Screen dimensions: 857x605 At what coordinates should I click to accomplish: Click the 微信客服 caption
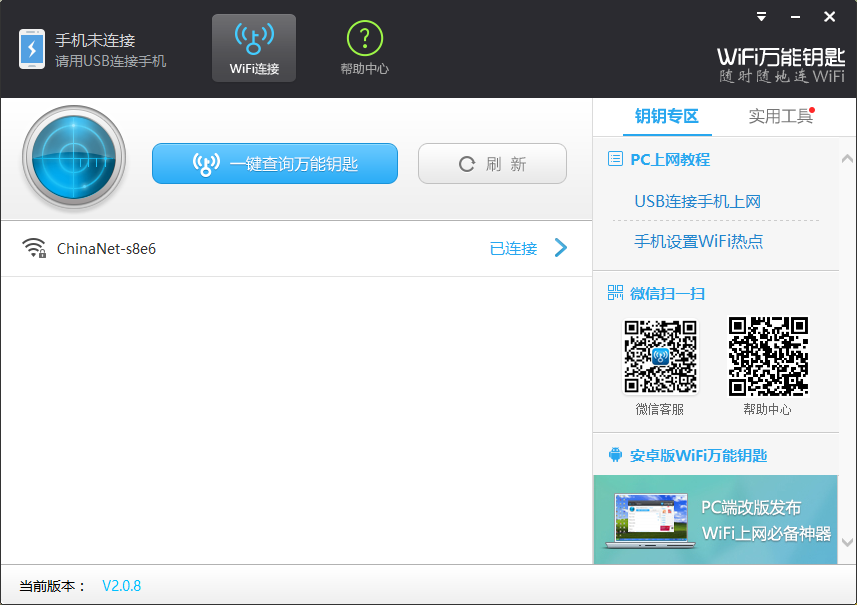click(x=660, y=409)
